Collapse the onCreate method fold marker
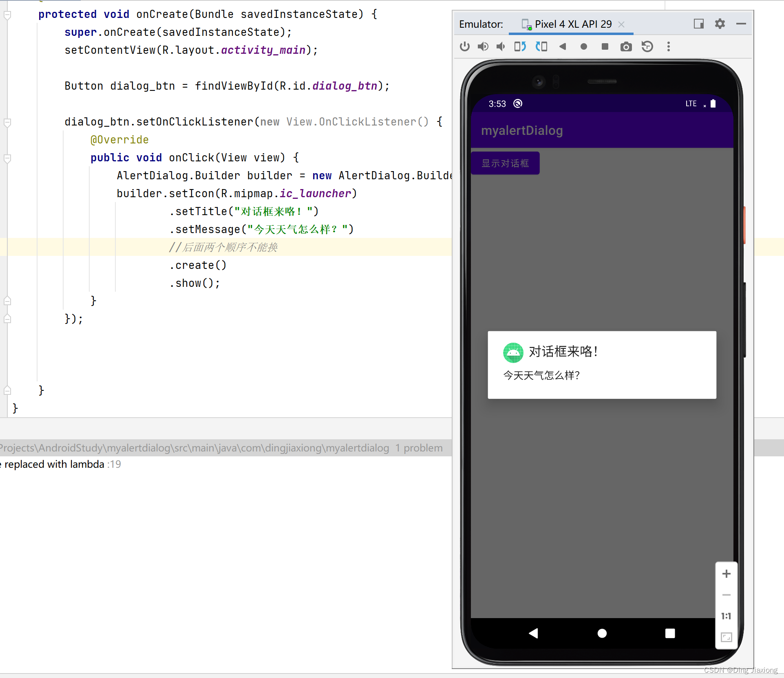The image size is (784, 678). (x=7, y=15)
